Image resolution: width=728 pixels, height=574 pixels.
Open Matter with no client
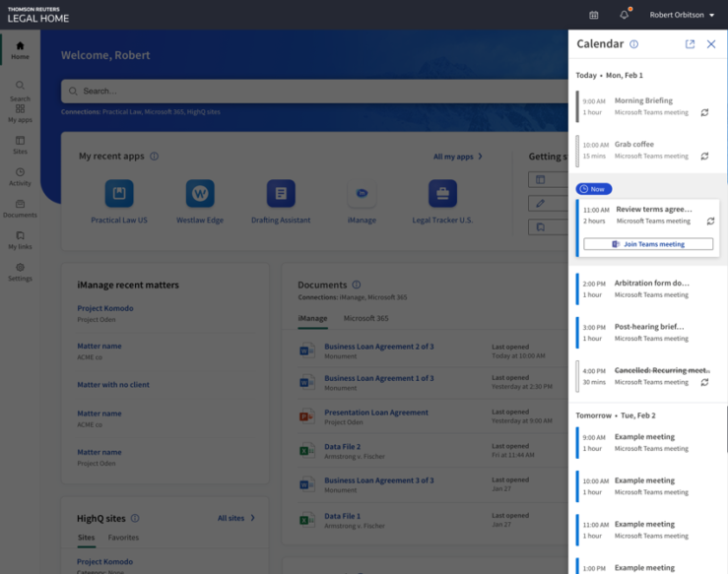[113, 385]
